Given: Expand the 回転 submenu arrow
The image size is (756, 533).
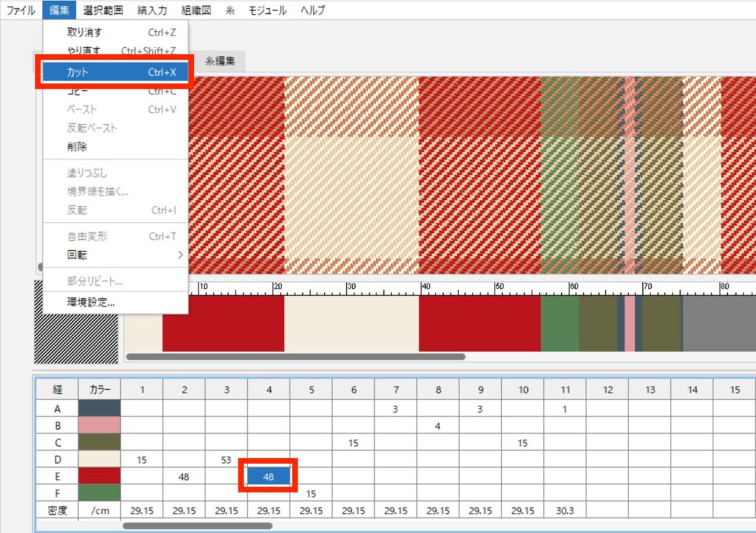Looking at the screenshot, I should [180, 255].
